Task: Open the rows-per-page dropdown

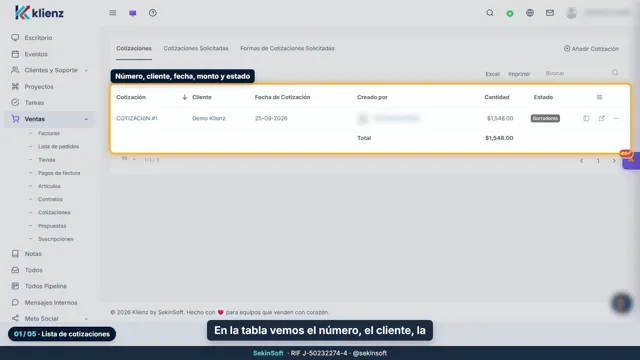Action: click(x=128, y=159)
